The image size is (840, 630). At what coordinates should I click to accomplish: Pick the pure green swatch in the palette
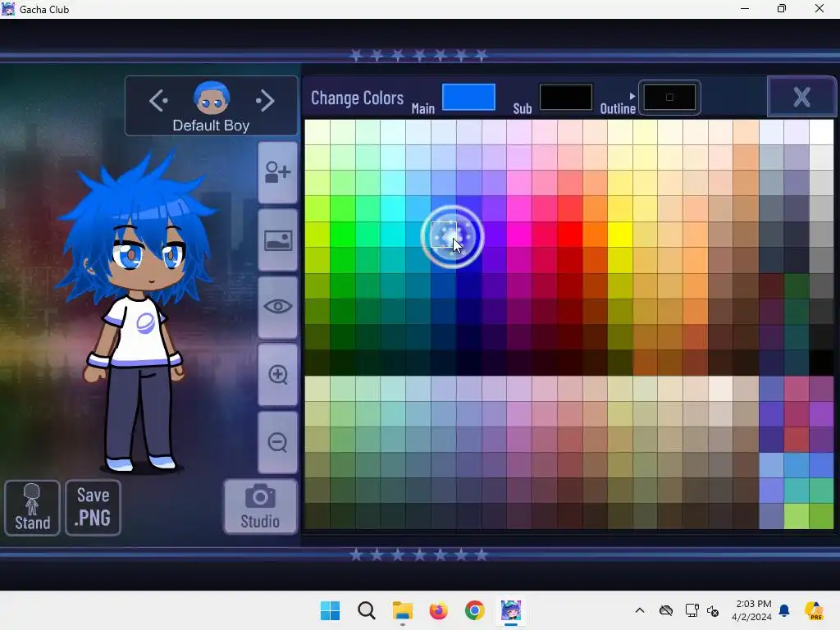click(343, 235)
